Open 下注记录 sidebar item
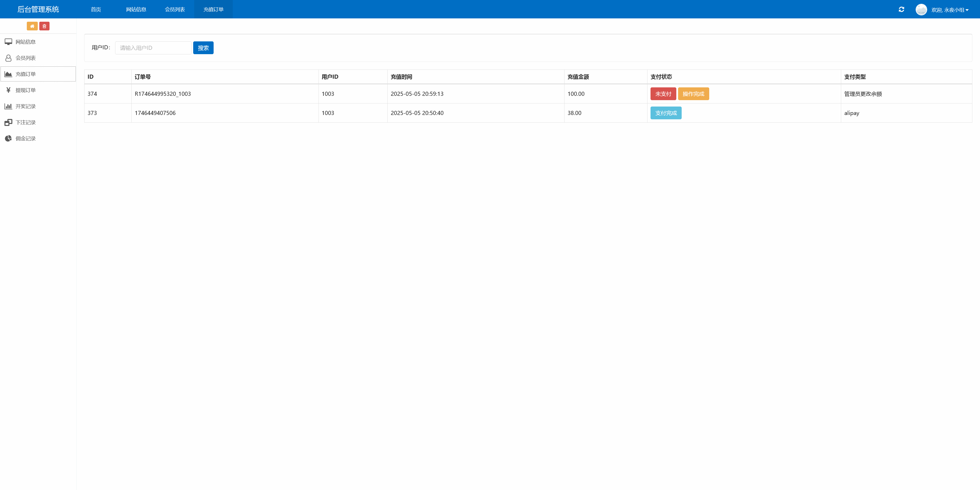Screen dimensions: 980x490 click(x=25, y=122)
